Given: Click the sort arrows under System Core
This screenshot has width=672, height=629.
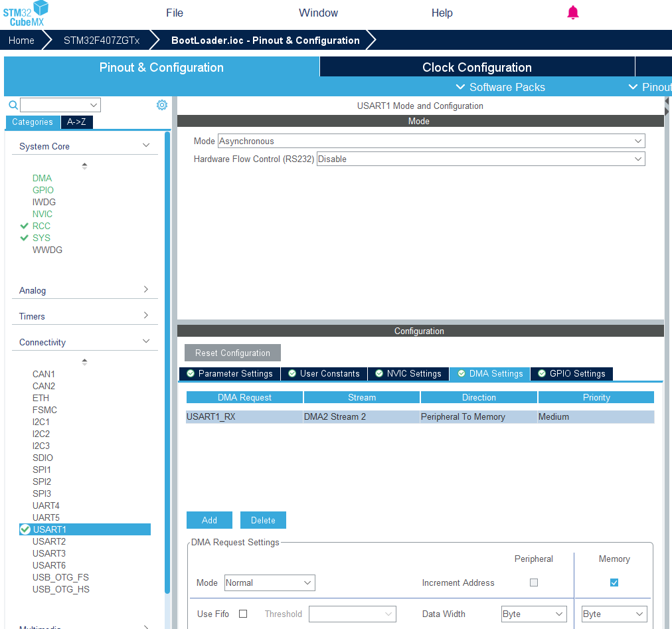Looking at the screenshot, I should 84,166.
